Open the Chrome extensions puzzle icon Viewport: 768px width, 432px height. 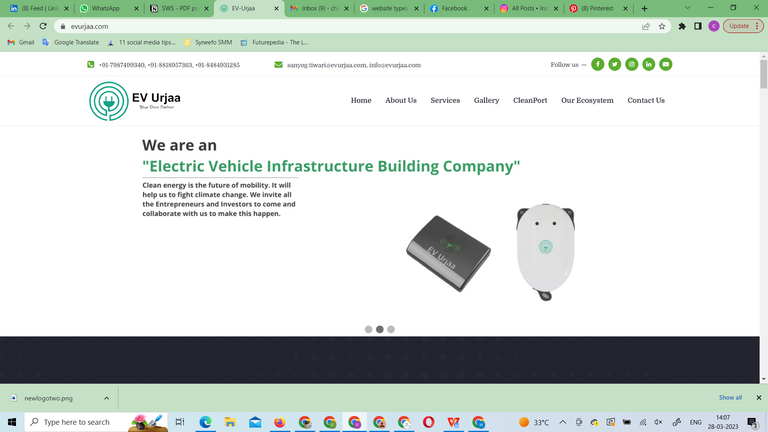pyautogui.click(x=682, y=26)
